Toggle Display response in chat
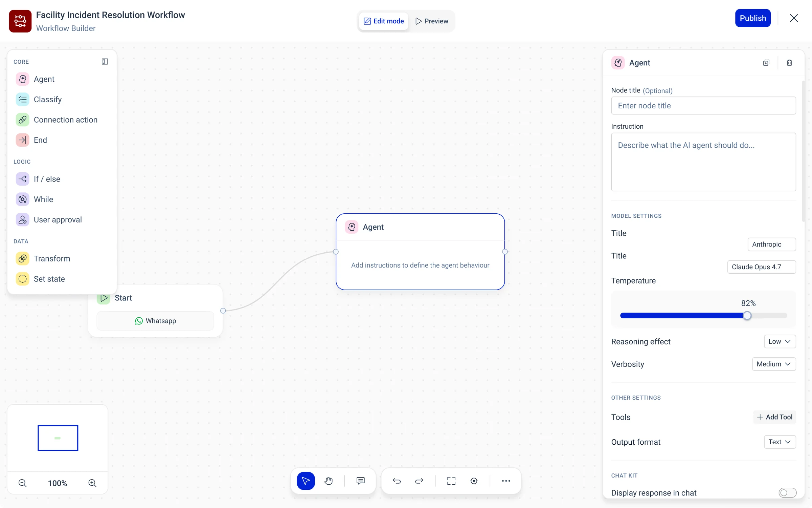Screen dimensions: 812x508 (x=787, y=493)
